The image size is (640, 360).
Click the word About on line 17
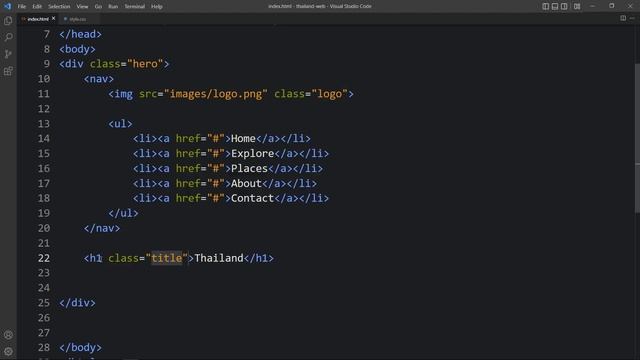(246, 183)
